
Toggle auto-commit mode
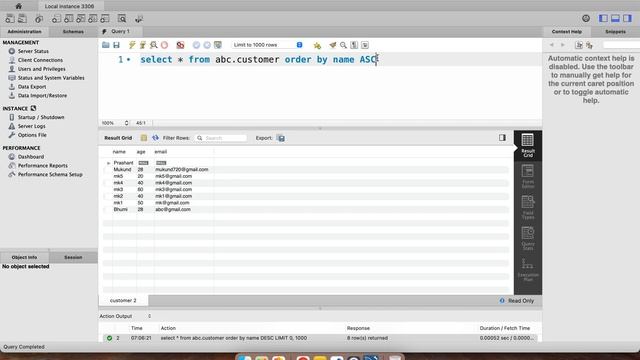click(x=218, y=45)
